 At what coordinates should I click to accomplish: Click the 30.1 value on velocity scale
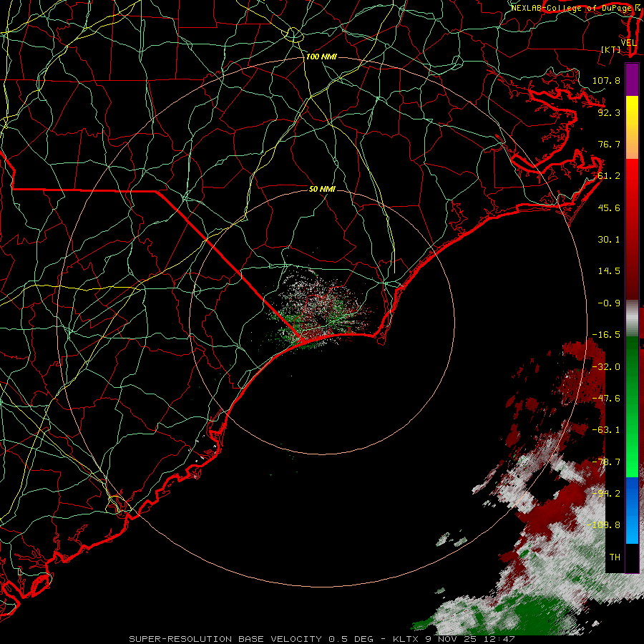click(609, 240)
